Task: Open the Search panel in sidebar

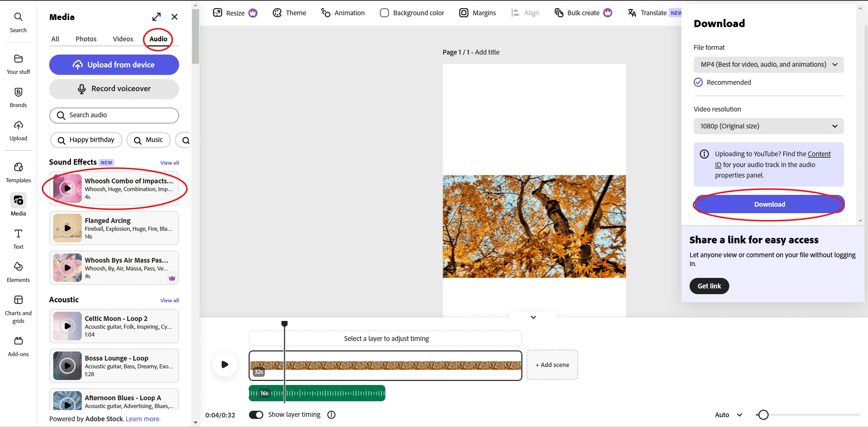Action: click(x=18, y=21)
